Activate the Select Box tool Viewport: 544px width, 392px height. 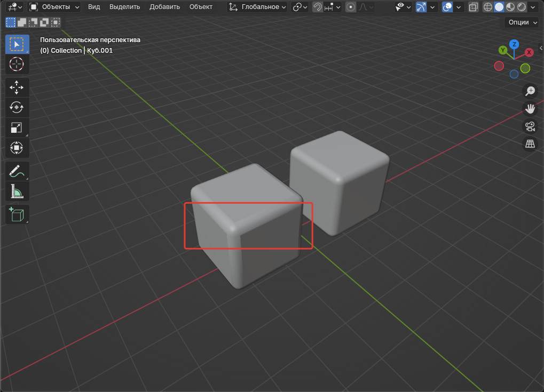tap(17, 44)
